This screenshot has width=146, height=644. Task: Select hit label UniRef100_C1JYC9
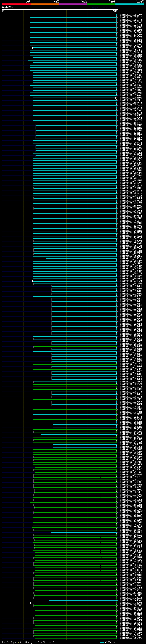tap(131, 334)
